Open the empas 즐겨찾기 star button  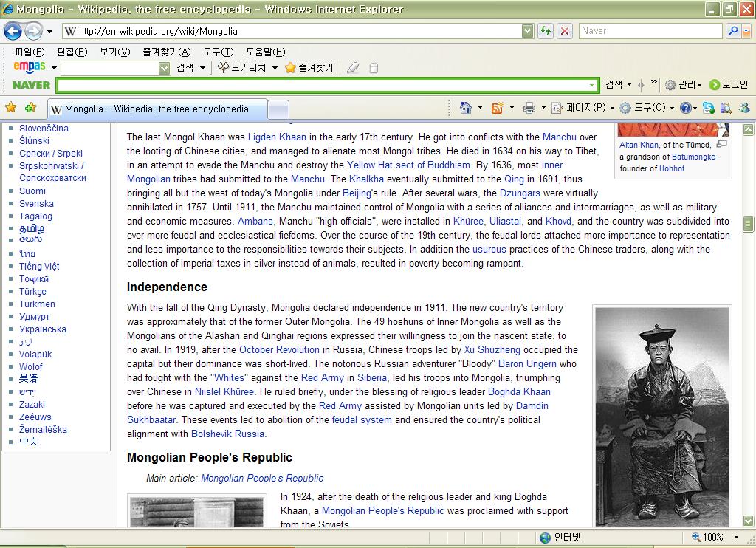point(309,67)
